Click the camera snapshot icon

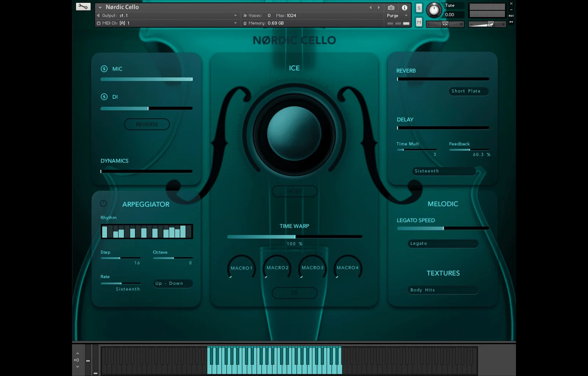tap(391, 7)
